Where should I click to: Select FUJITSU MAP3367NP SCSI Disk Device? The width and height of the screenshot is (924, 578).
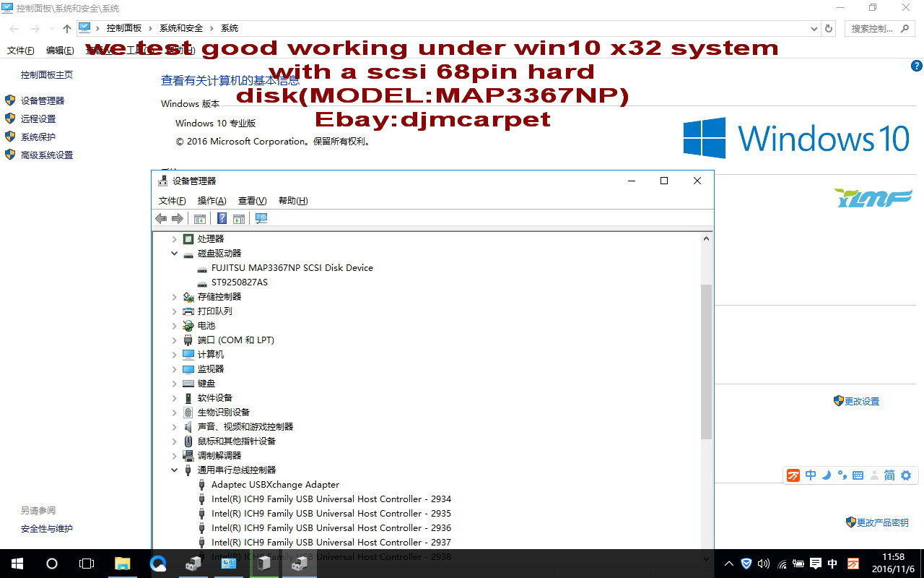(292, 268)
